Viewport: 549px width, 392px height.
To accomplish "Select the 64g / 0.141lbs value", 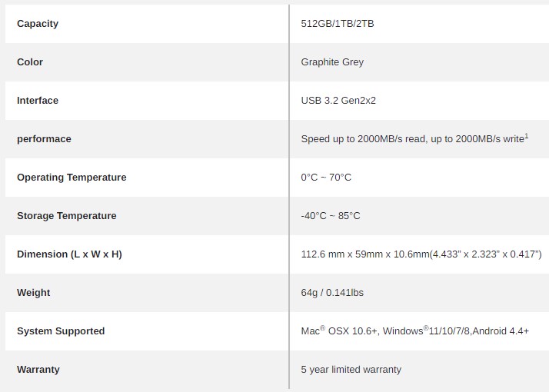I will pos(332,293).
